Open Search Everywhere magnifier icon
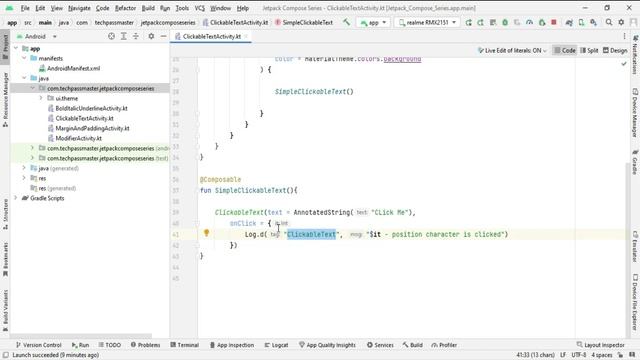Image resolution: width=640 pixels, height=360 pixels. point(609,22)
